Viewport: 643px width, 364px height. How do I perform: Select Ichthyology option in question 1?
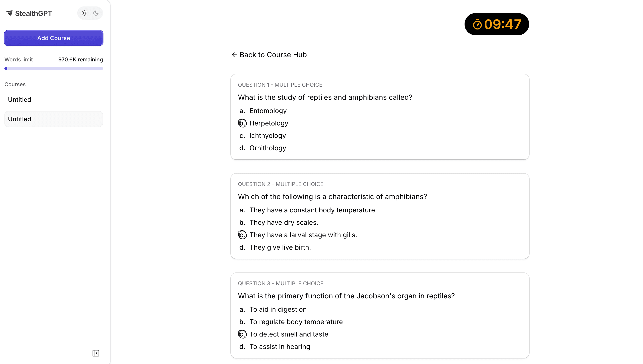pyautogui.click(x=267, y=135)
